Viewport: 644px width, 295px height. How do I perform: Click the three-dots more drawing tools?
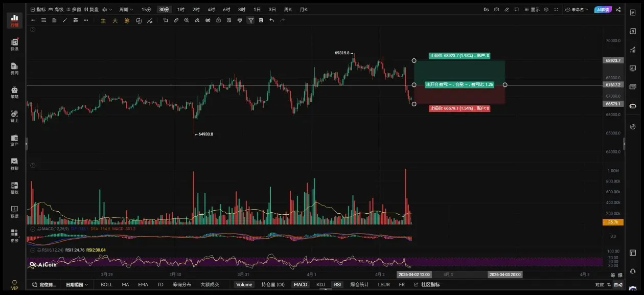pyautogui.click(x=86, y=20)
